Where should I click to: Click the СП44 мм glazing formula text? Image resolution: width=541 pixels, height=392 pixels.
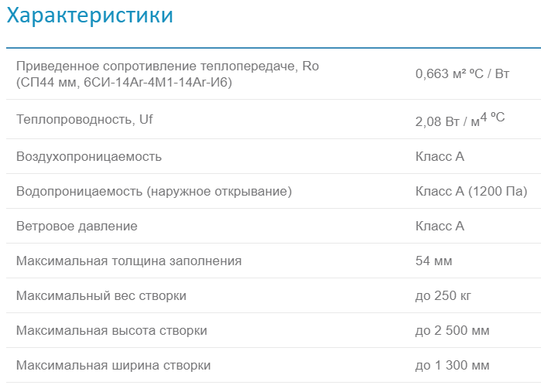coord(124,82)
